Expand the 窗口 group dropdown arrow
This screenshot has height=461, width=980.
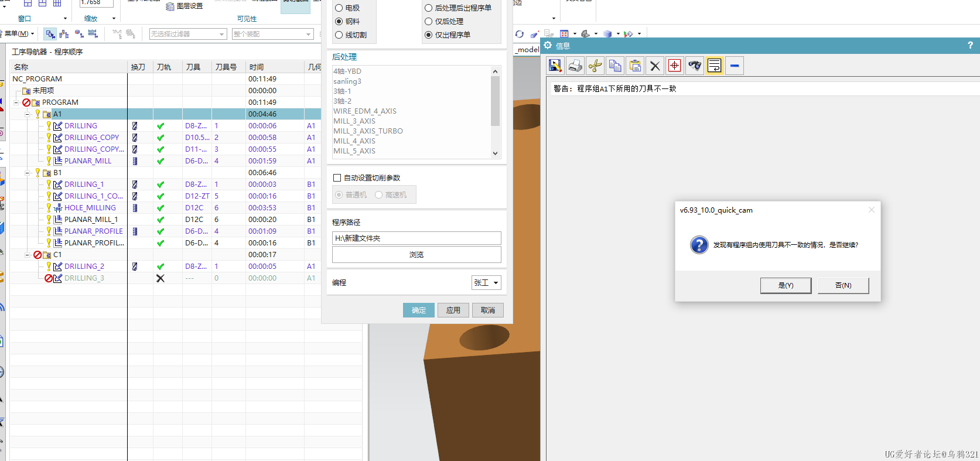coord(65,19)
